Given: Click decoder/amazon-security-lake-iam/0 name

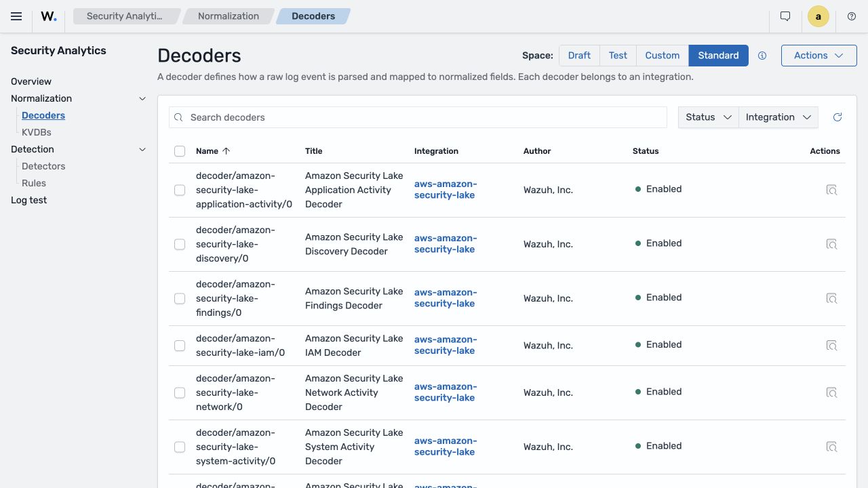Looking at the screenshot, I should click(240, 346).
